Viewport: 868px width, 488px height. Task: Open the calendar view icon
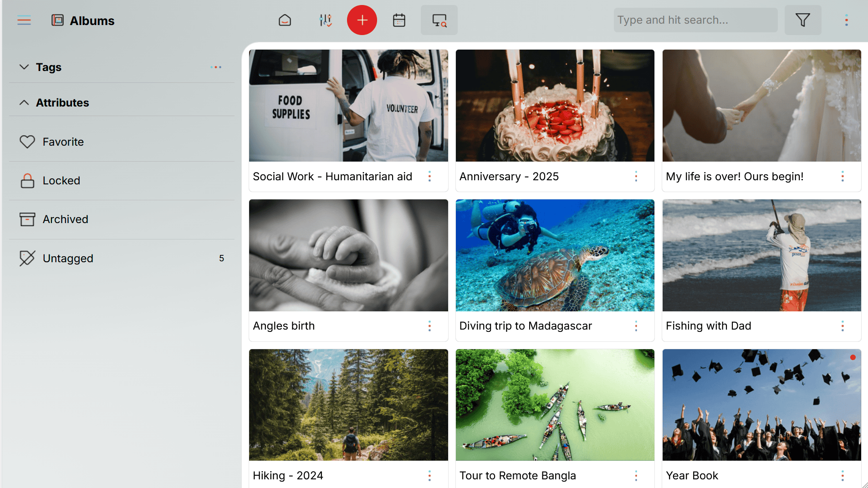click(399, 20)
